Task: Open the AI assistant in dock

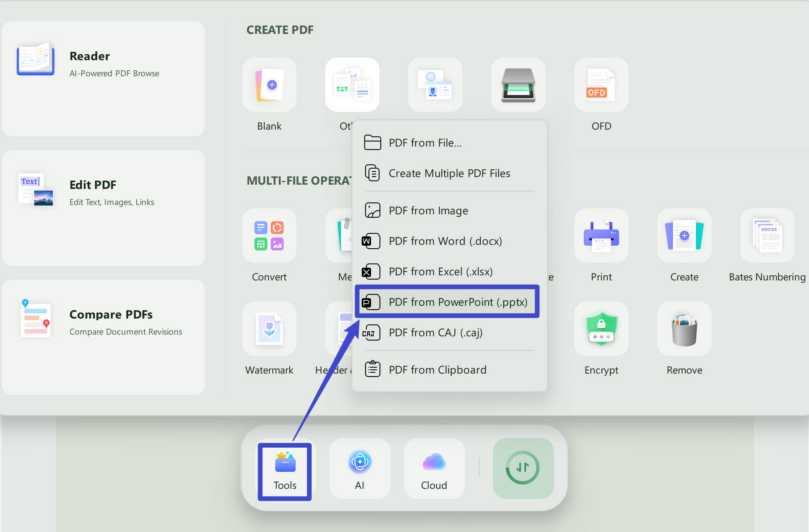Action: [360, 468]
